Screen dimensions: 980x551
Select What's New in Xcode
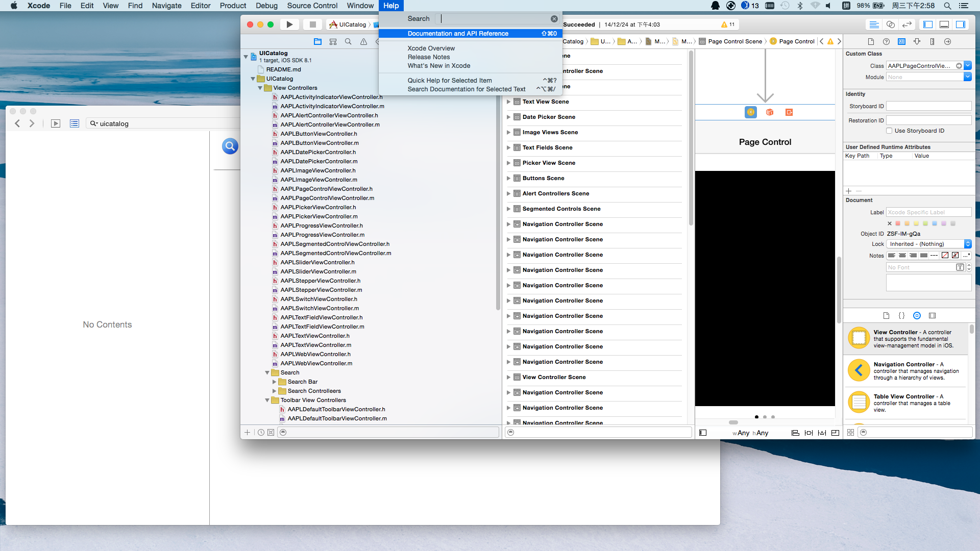click(470, 66)
